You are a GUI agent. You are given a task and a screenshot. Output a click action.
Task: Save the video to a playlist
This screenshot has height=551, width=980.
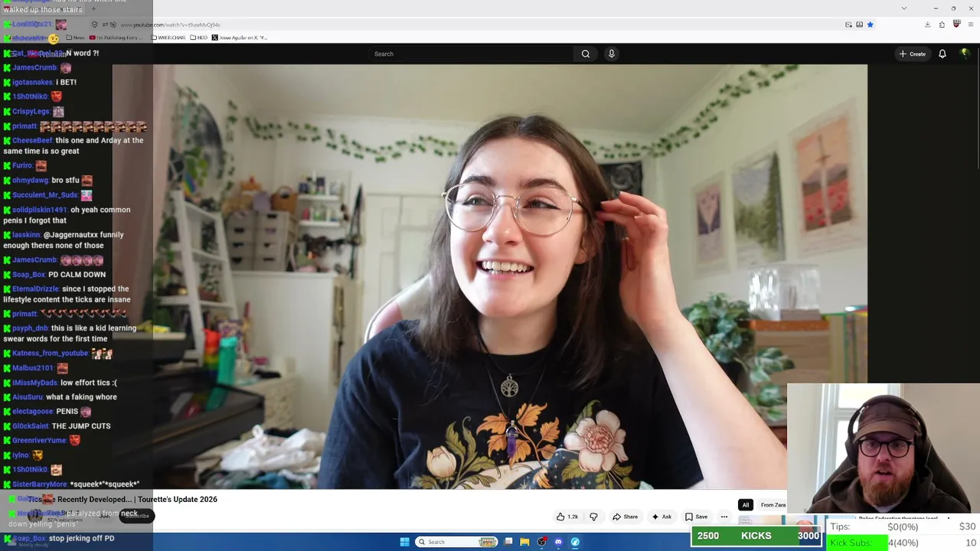[696, 517]
